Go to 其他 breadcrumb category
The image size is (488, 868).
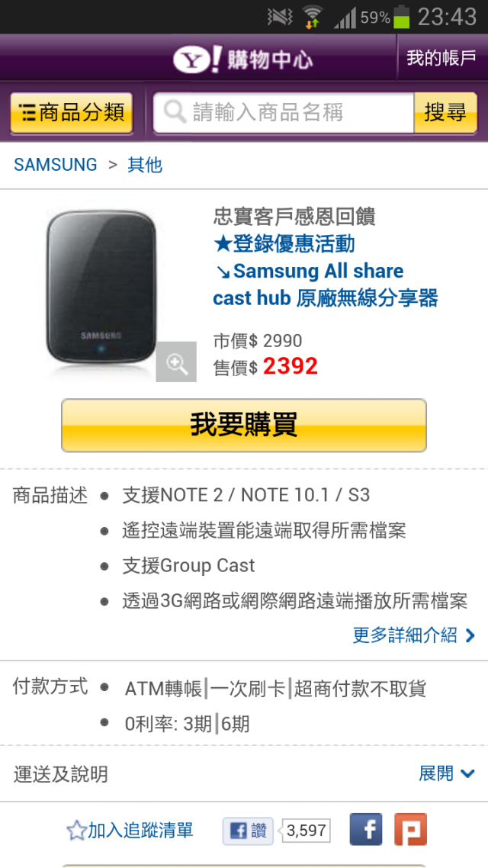[x=145, y=165]
